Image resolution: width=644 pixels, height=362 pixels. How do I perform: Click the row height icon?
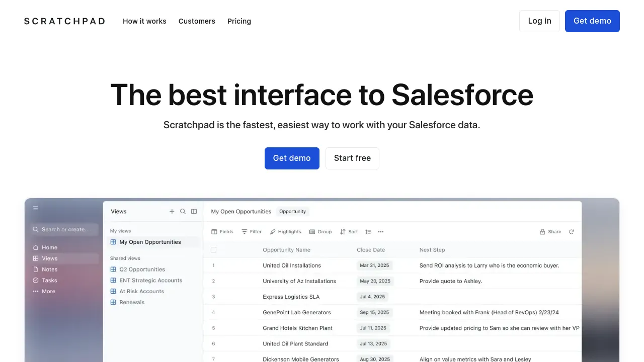[x=368, y=232]
